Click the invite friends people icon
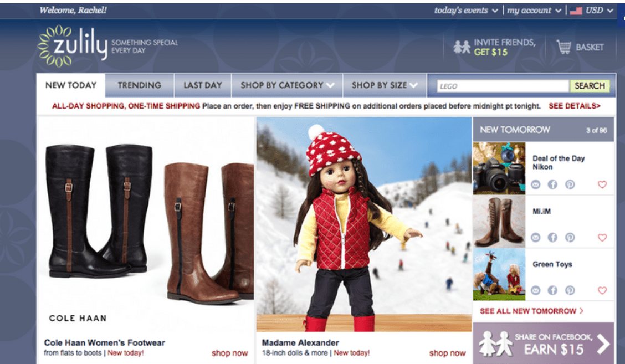Image resolution: width=625 pixels, height=364 pixels. (462, 47)
